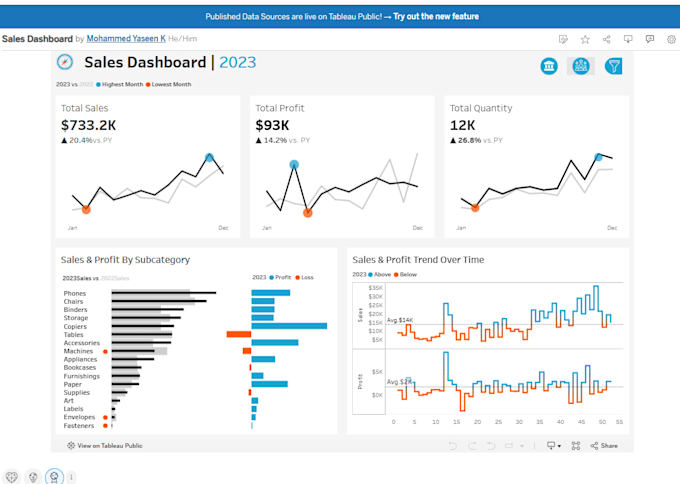Select the highest month marker in Total Sales
Image resolution: width=680 pixels, height=484 pixels.
coord(209,157)
